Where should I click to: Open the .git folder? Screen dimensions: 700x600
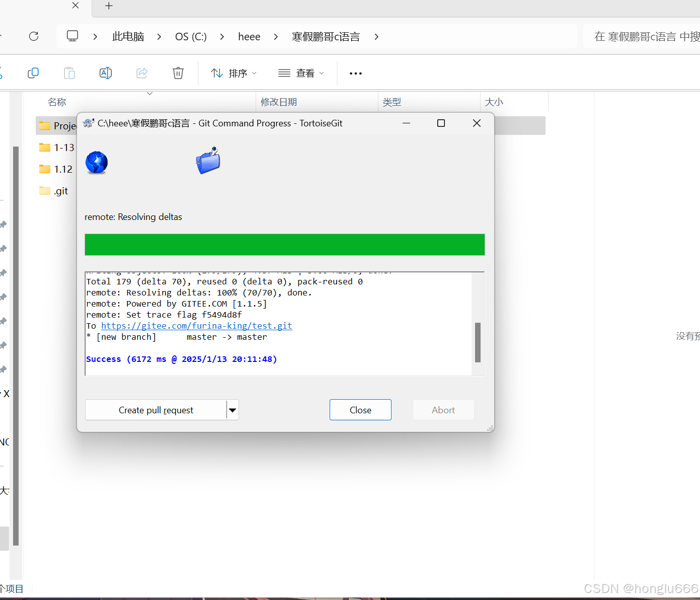click(53, 191)
